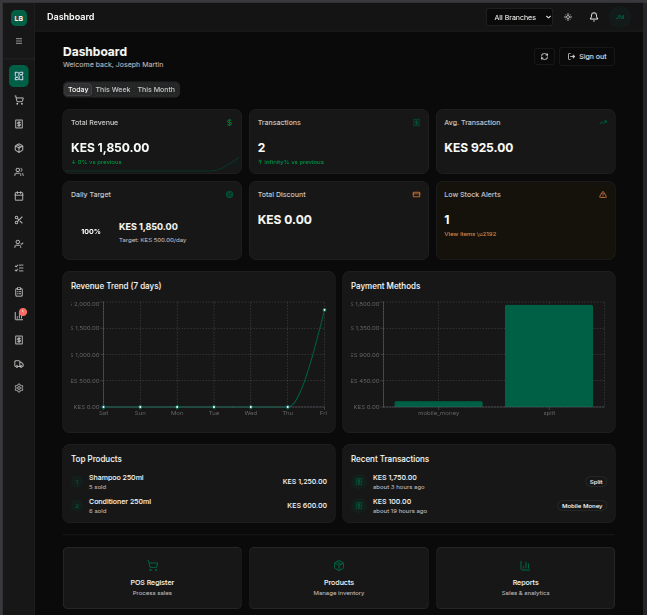Open the scissors services sidebar icon

pos(19,220)
